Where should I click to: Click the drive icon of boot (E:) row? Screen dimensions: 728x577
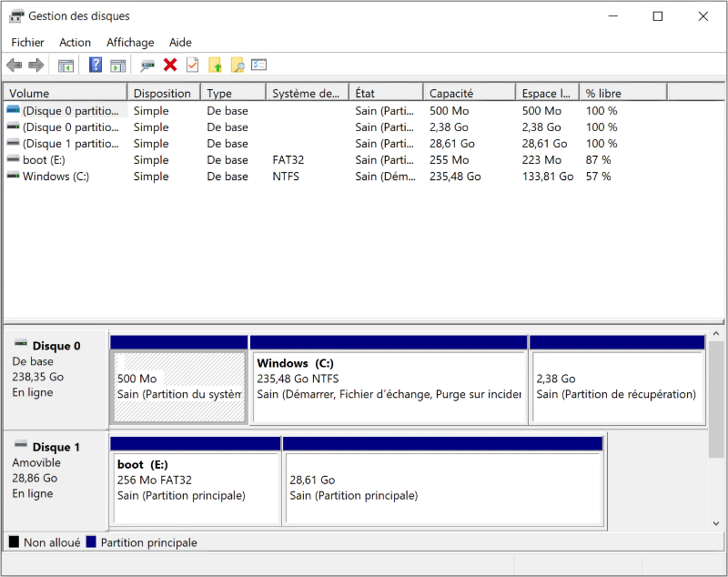13,159
